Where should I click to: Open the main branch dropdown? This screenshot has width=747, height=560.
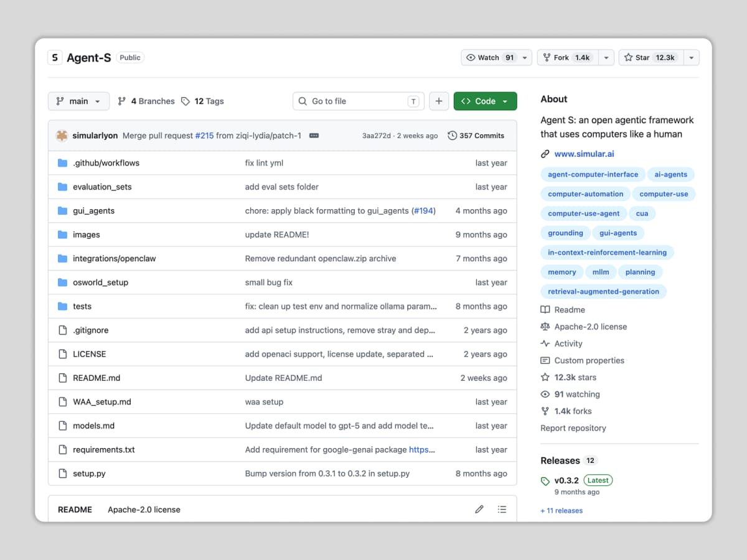78,101
